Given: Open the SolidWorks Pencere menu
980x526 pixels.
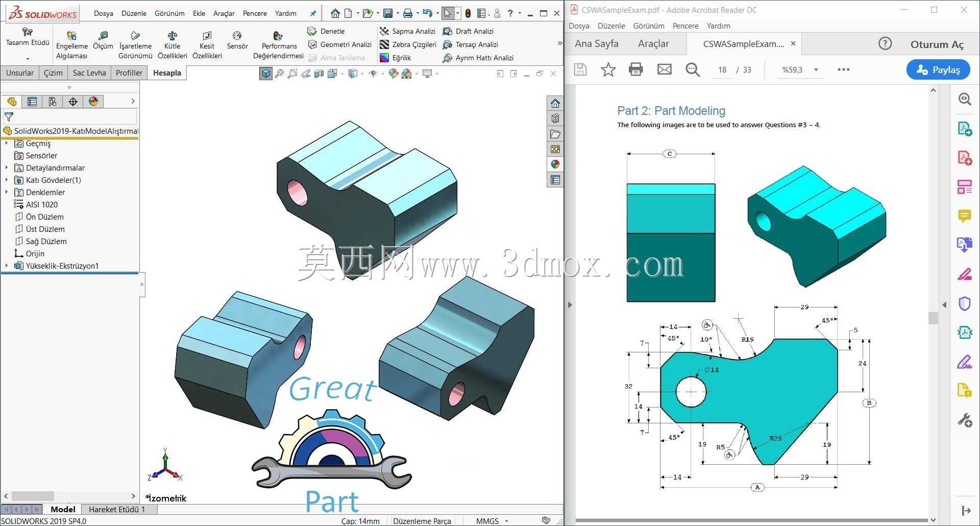Looking at the screenshot, I should 255,13.
